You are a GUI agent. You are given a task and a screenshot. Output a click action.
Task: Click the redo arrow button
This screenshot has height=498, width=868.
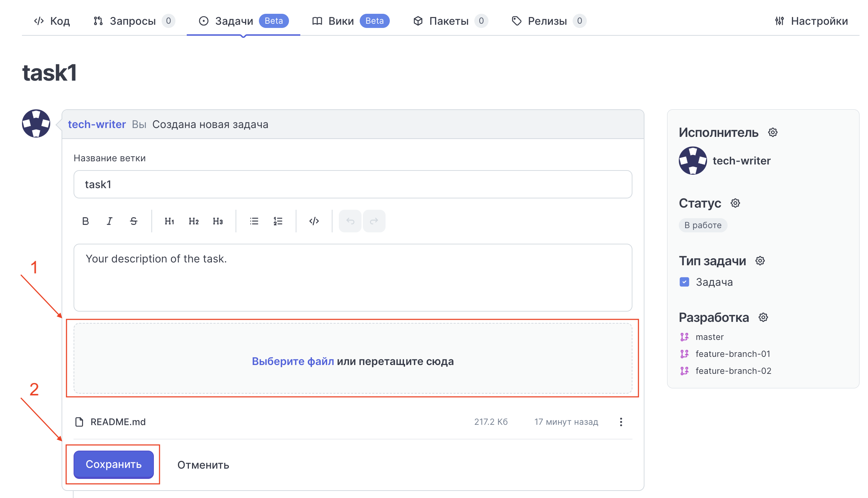[x=374, y=221]
